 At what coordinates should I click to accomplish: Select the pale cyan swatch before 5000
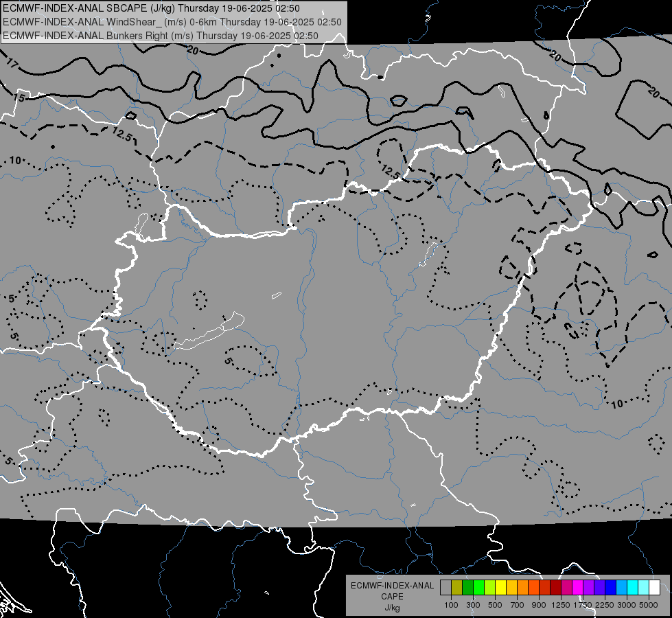click(644, 588)
